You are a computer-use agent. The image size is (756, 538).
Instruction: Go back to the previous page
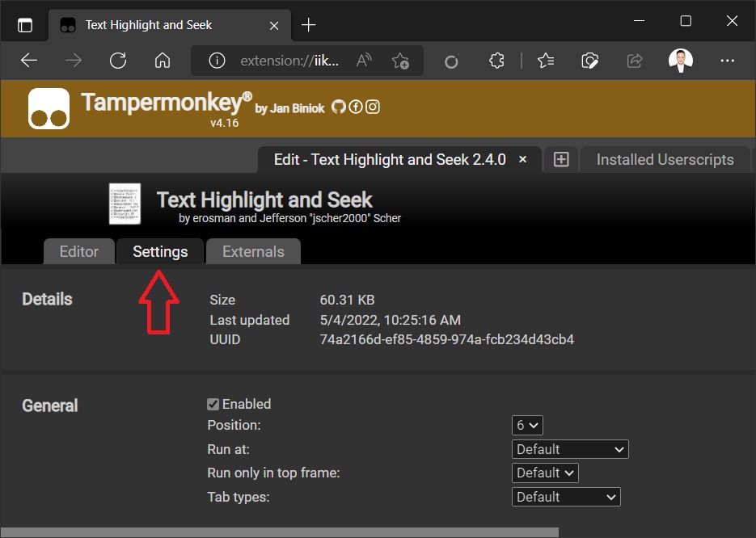click(29, 61)
